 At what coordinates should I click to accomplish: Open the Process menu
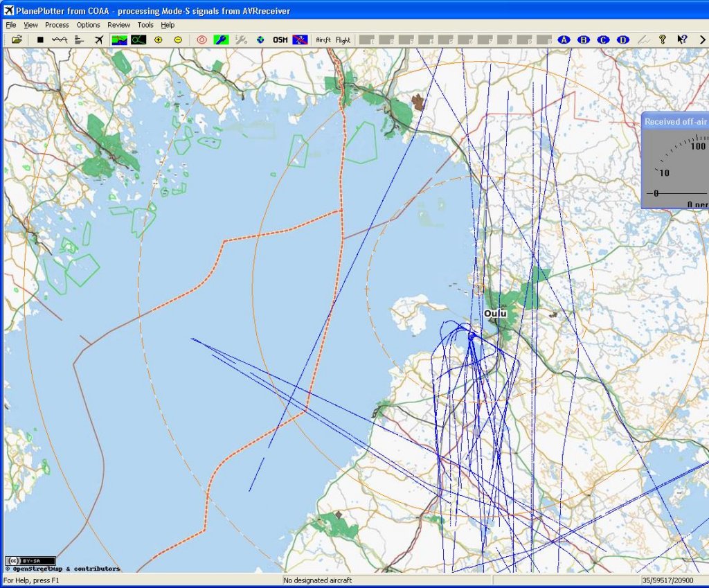57,25
